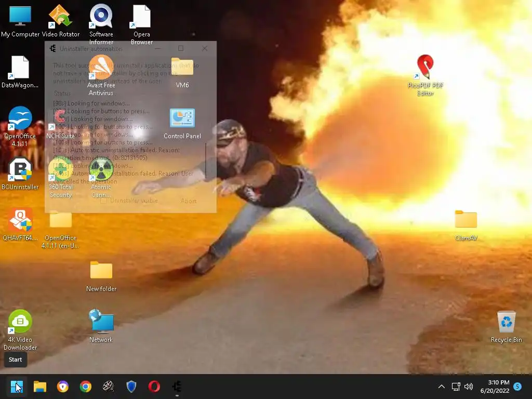Select the DataWagon file shortcut
This screenshot has width=532, height=399.
click(x=20, y=72)
